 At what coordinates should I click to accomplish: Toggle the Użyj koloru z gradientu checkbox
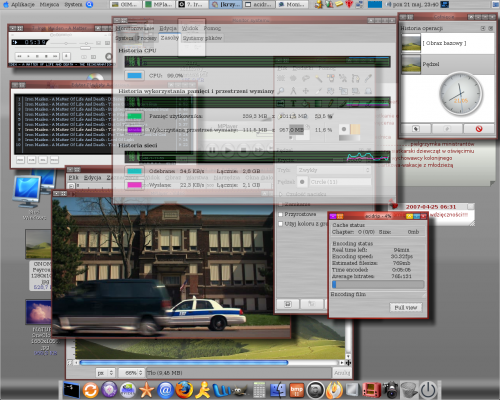281,224
